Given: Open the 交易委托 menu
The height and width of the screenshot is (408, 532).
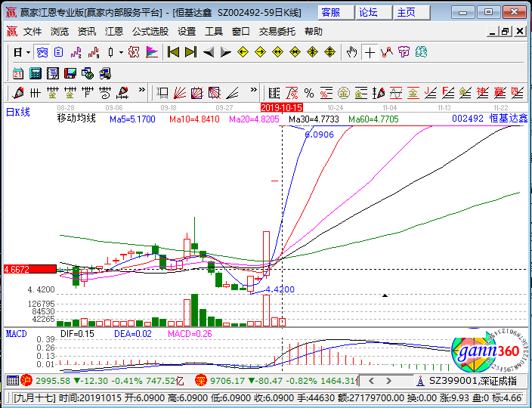Looking at the screenshot, I should pyautogui.click(x=277, y=32).
